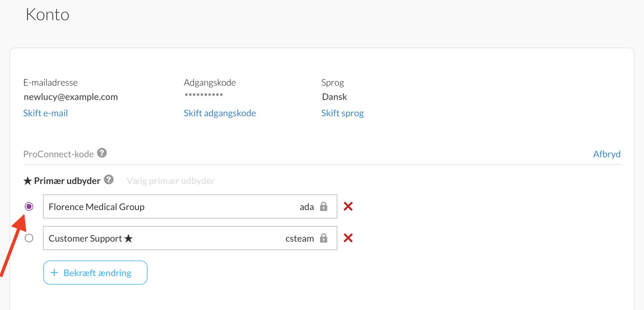
Task: Click the Customer Support provider field
Action: click(190, 238)
